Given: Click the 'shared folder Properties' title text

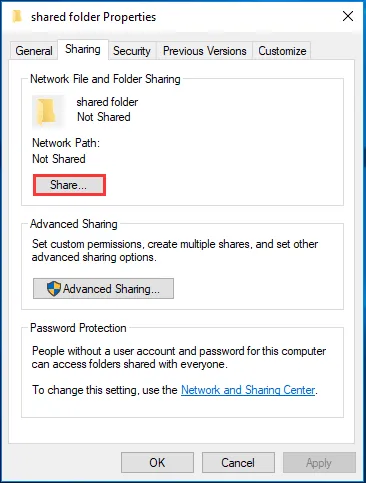Looking at the screenshot, I should pyautogui.click(x=94, y=17).
